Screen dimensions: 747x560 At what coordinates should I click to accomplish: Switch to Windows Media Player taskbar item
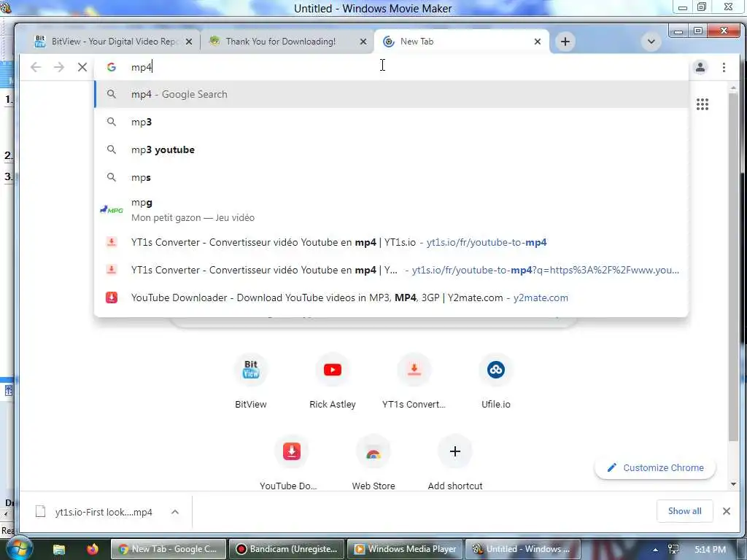[404, 549]
